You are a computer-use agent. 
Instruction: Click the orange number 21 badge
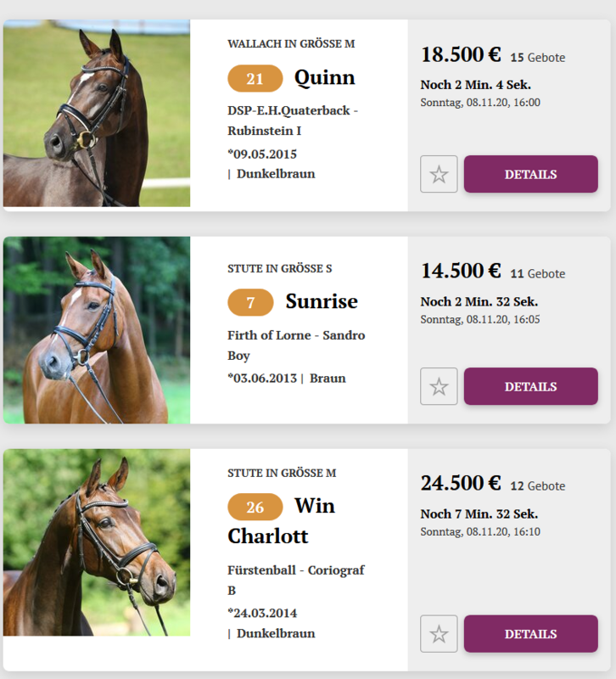click(255, 79)
